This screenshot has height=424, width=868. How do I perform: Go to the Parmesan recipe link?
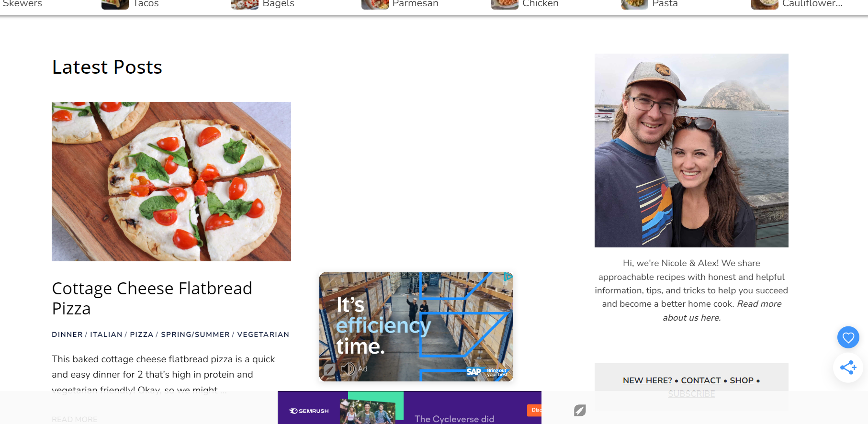tap(415, 4)
